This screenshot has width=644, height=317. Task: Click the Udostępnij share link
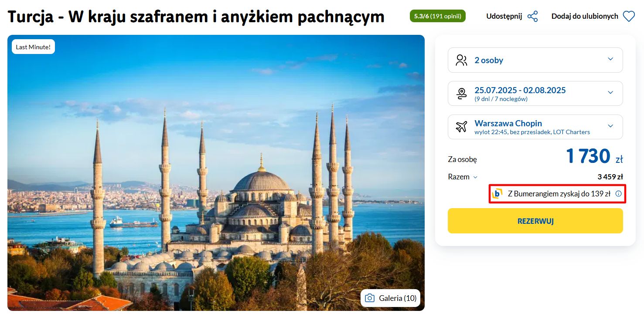pyautogui.click(x=504, y=17)
